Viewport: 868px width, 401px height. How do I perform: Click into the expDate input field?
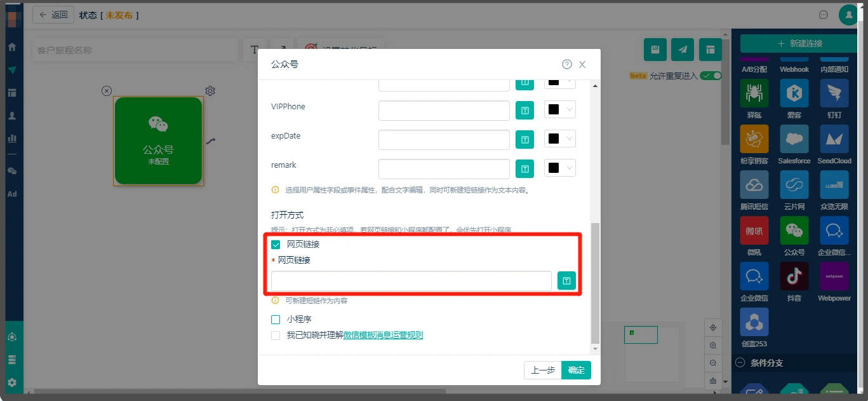(x=444, y=140)
